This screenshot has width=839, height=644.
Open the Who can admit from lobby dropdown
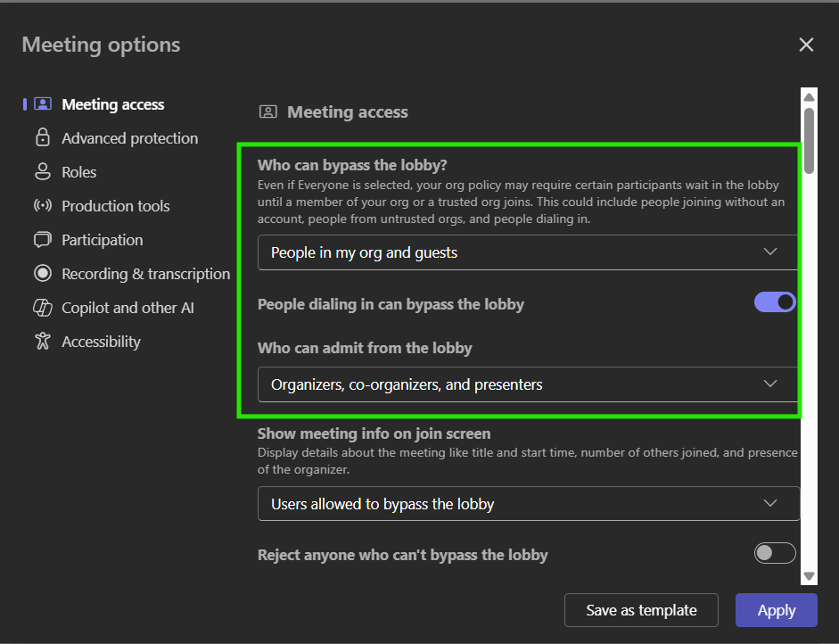(528, 384)
